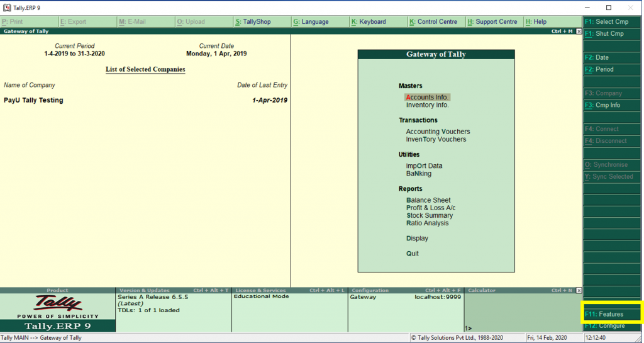This screenshot has height=343, width=644.
Task: Click Series A Release 6.5.5 text
Action: coord(153,297)
